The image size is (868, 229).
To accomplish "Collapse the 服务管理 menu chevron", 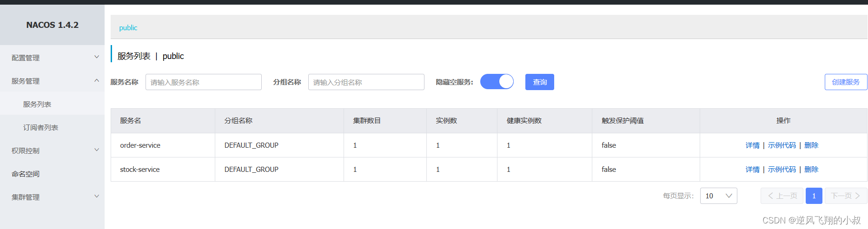I will [97, 80].
